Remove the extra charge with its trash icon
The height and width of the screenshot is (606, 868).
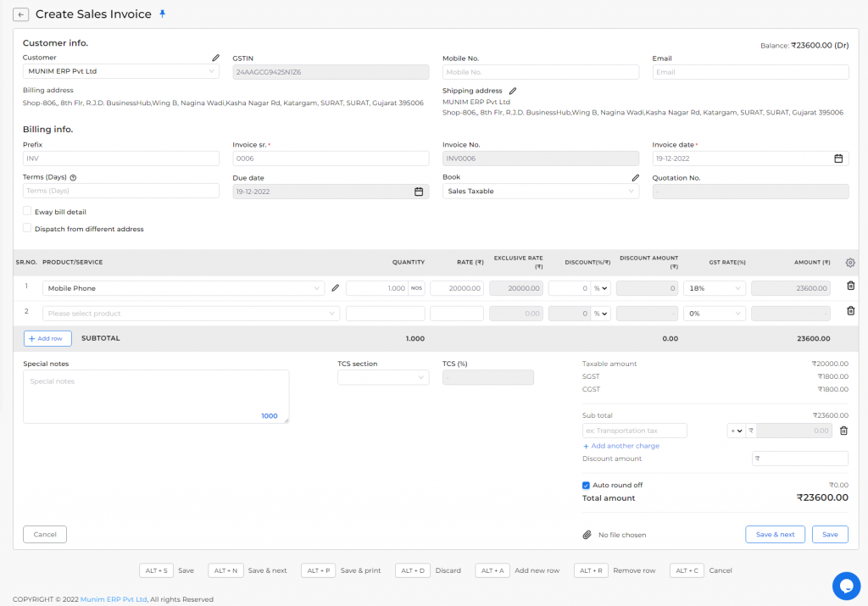pyautogui.click(x=842, y=431)
